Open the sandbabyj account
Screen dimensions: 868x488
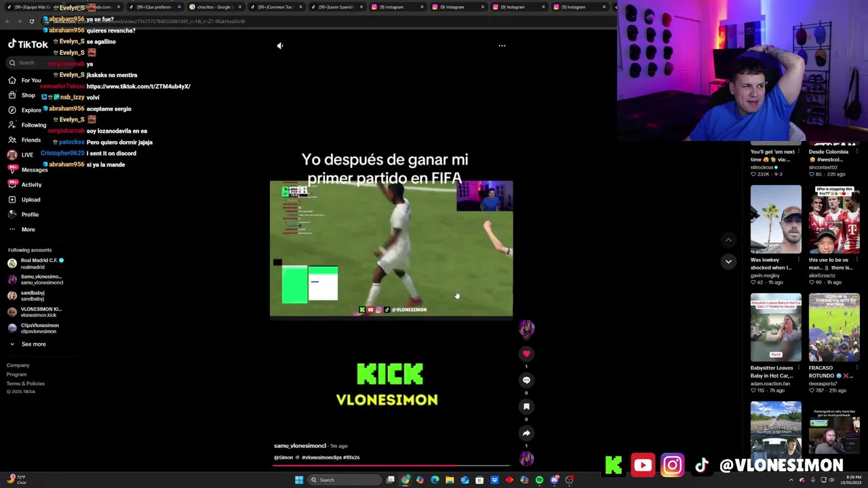tap(26, 296)
